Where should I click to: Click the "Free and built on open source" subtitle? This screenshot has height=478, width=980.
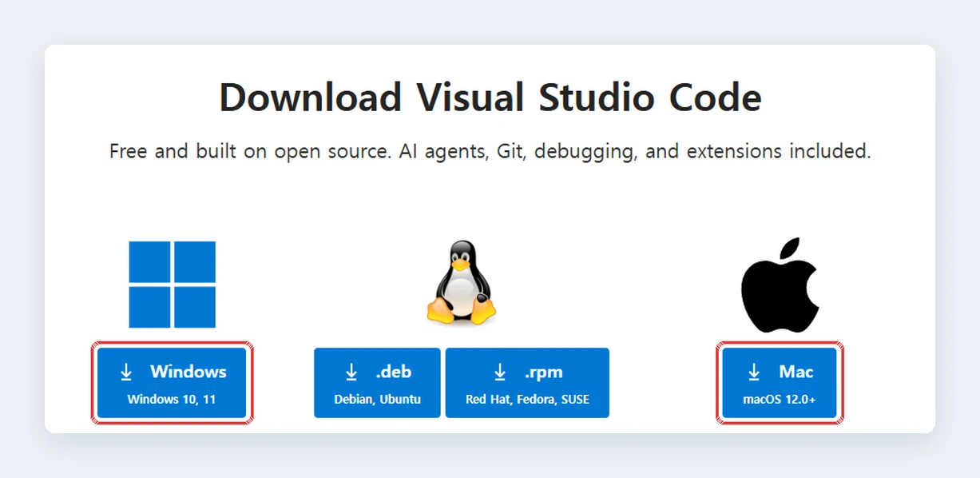[x=490, y=151]
